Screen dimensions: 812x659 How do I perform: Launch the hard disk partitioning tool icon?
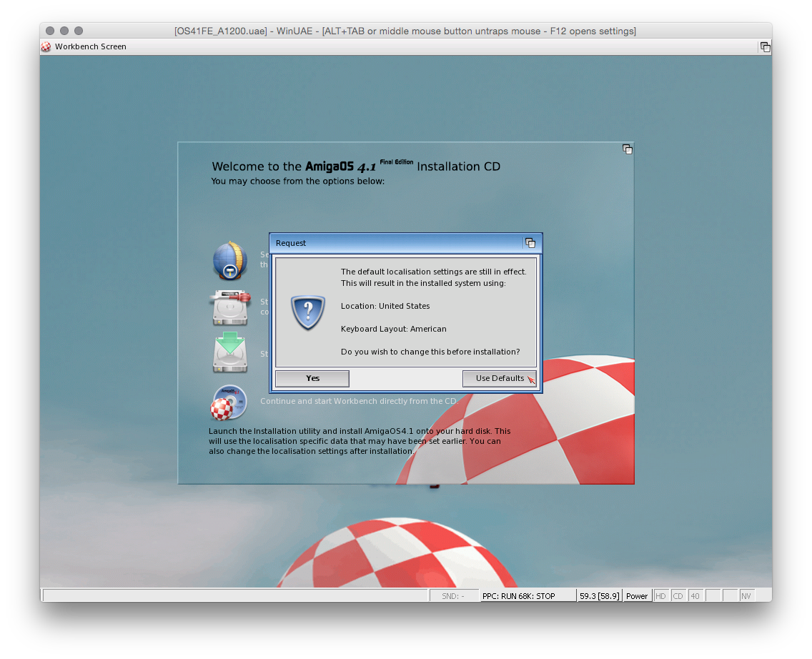pos(230,307)
